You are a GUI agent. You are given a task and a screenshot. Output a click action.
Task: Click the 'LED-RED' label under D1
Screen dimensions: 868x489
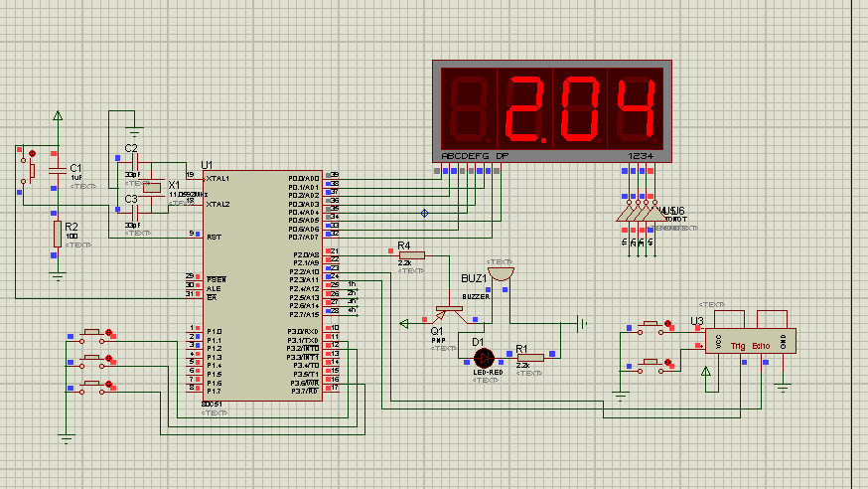[x=488, y=372]
